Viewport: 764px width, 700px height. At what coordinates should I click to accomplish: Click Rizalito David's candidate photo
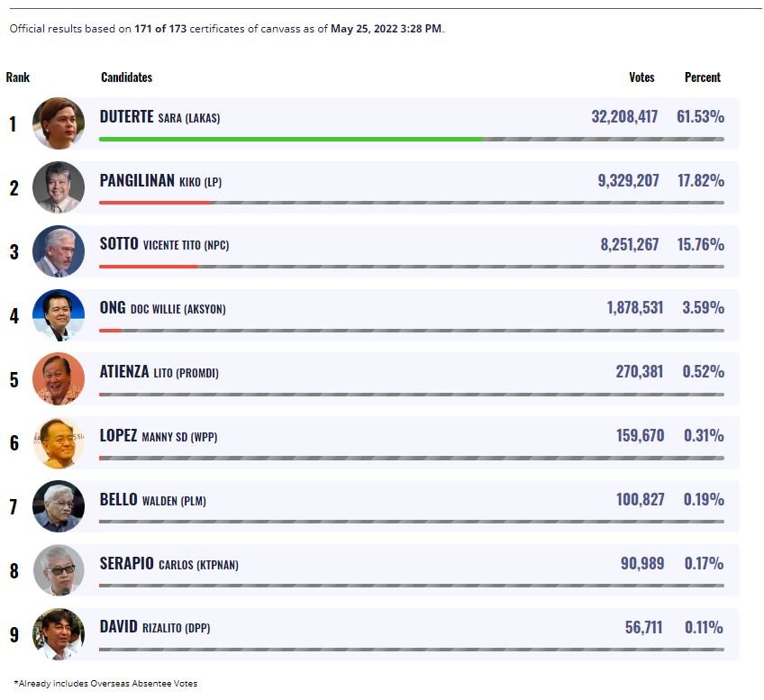[59, 634]
